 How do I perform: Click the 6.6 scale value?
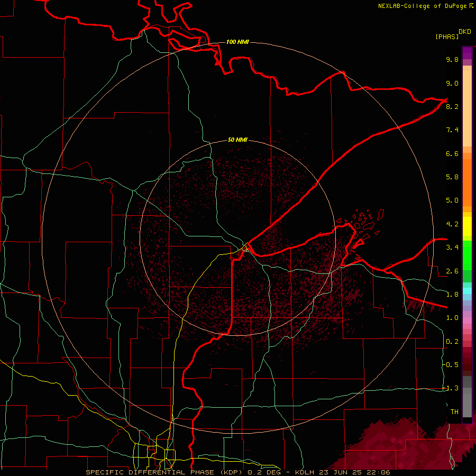pos(452,153)
